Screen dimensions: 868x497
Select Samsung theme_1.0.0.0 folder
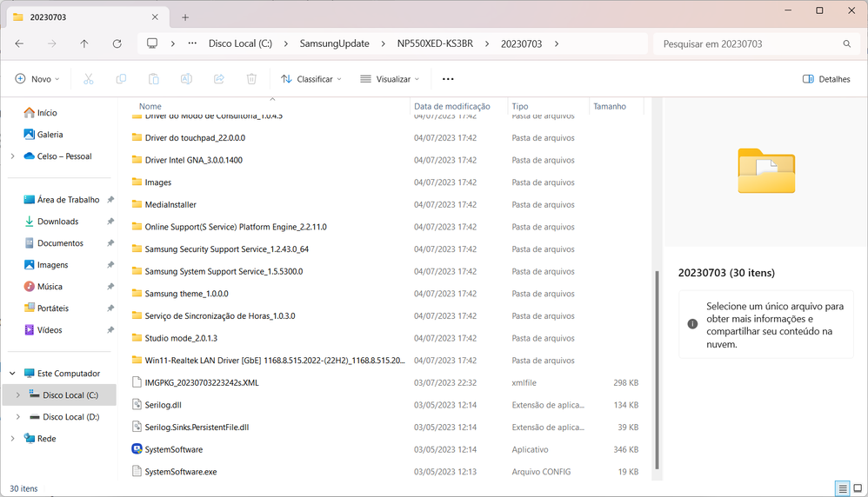point(186,294)
